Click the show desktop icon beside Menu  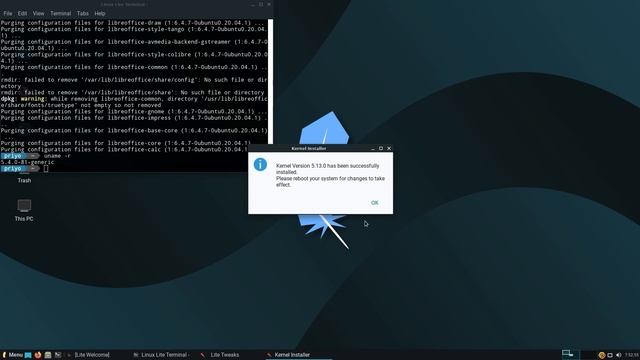[x=28, y=355]
